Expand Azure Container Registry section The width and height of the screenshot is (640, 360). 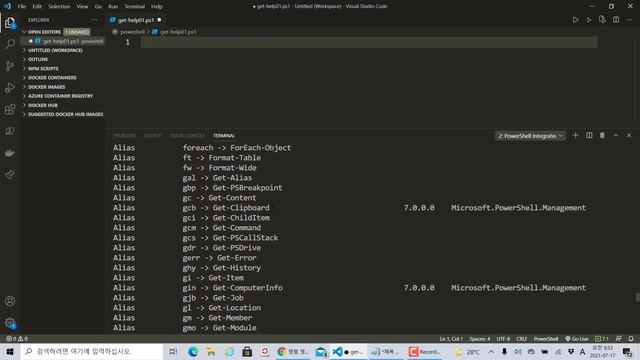pyautogui.click(x=62, y=96)
